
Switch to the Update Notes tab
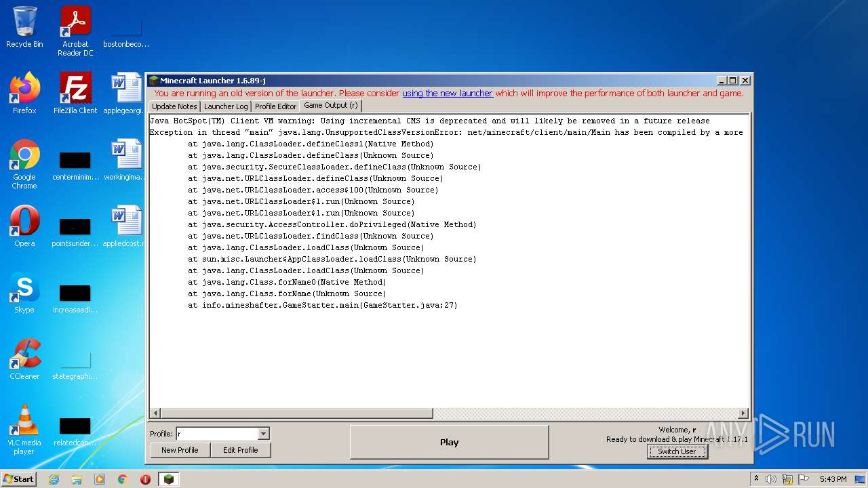[174, 106]
